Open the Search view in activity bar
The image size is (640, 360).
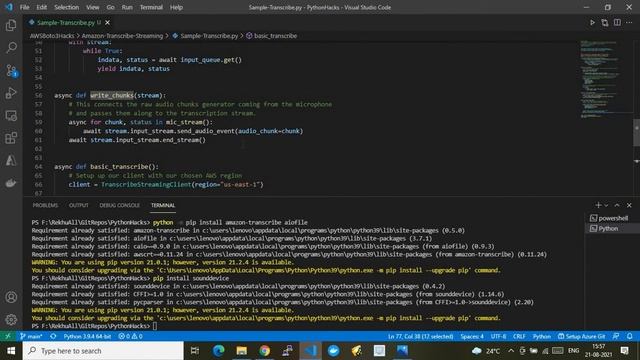pyautogui.click(x=11, y=48)
